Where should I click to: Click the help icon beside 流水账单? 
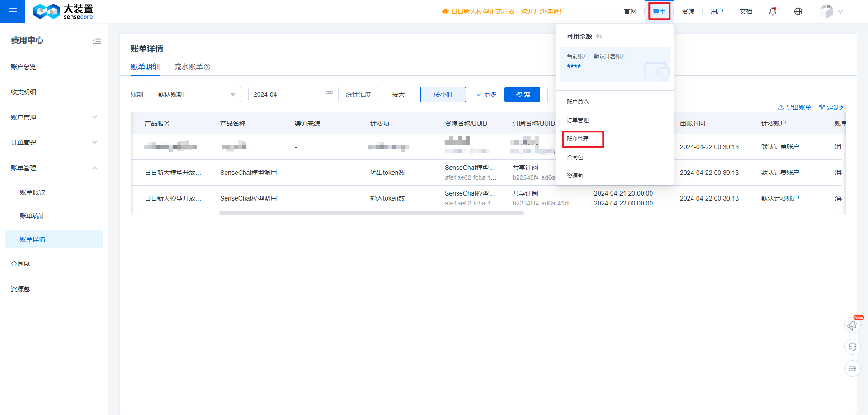[x=208, y=66]
